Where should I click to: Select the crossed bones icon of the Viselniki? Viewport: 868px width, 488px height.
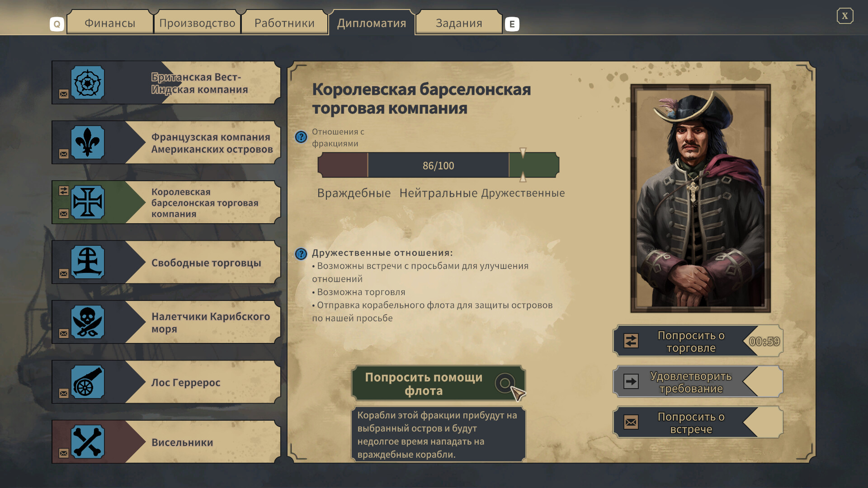(88, 442)
